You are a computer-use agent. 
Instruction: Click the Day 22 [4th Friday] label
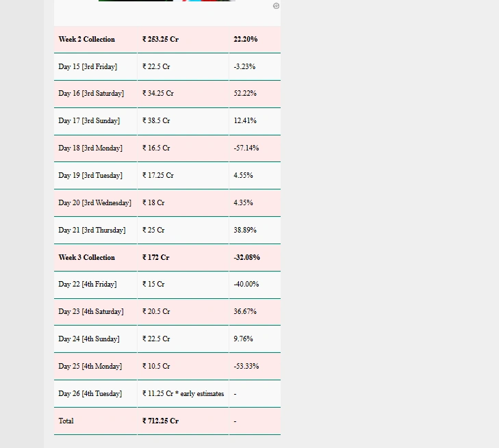coord(88,284)
